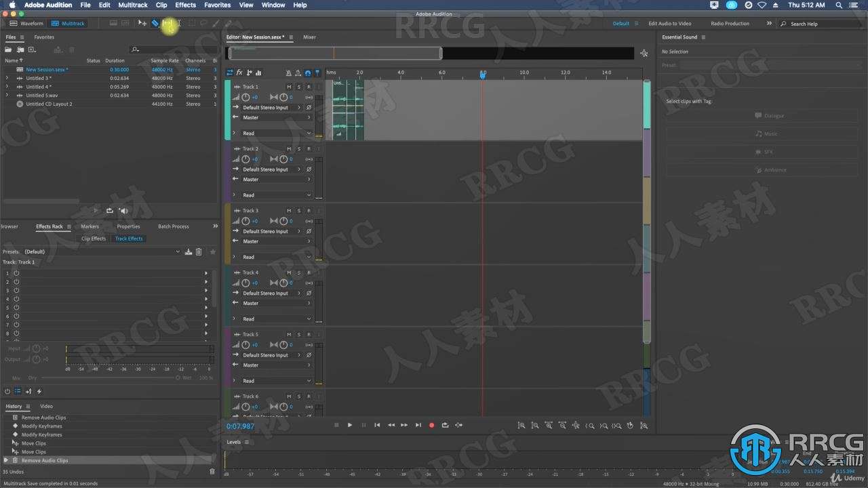Toggle auto-play speaker icon in Files panel
868x488 pixels.
pyautogui.click(x=123, y=211)
